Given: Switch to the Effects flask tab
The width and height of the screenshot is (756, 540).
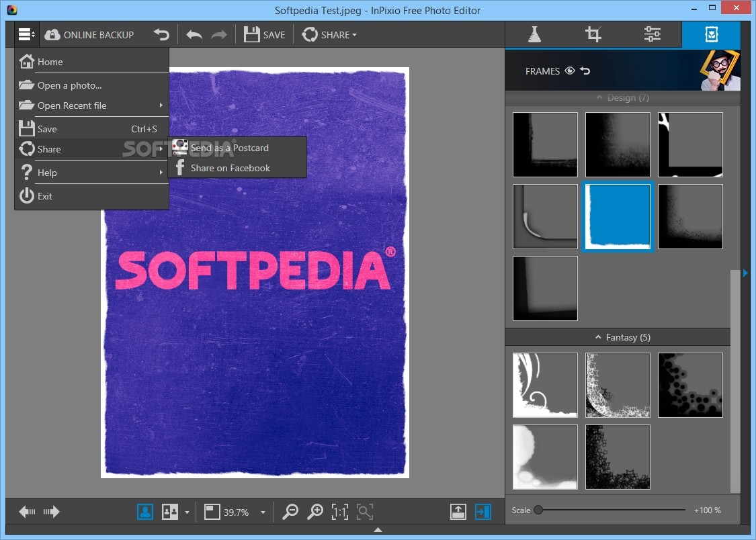Looking at the screenshot, I should click(534, 34).
